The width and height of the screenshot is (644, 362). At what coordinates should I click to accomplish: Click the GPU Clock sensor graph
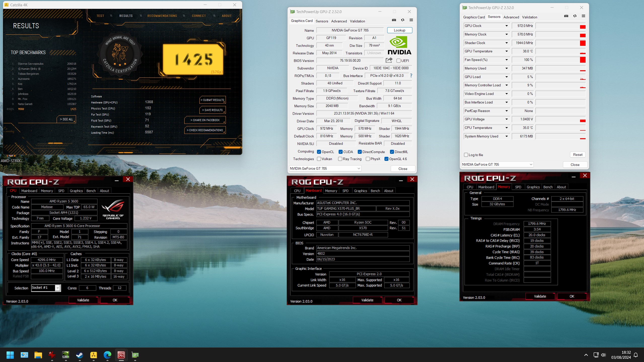[x=560, y=26]
